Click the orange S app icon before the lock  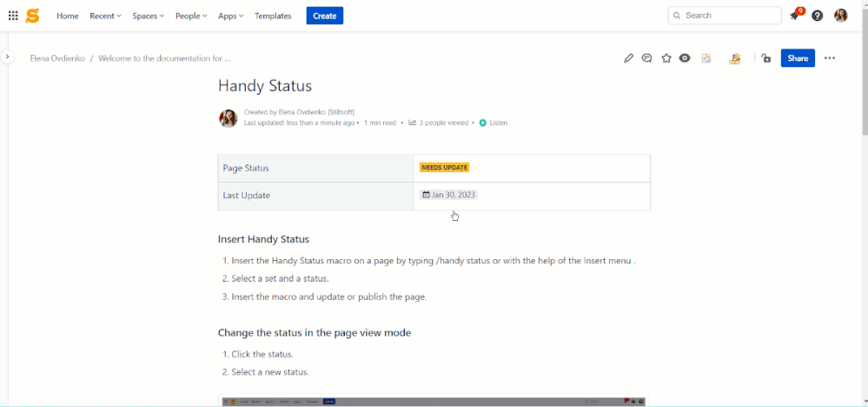pyautogui.click(x=734, y=58)
